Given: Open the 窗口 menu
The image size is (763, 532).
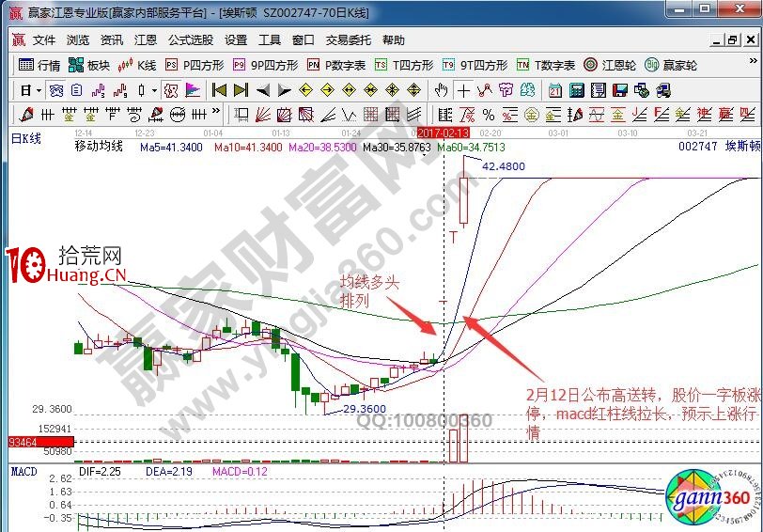Looking at the screenshot, I should pyautogui.click(x=304, y=39).
